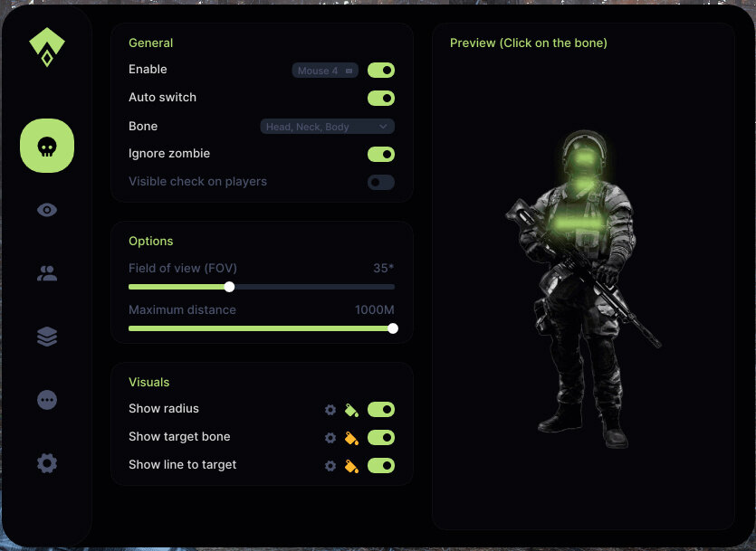Open the stacked layers sidebar tab
This screenshot has height=551, width=756.
click(47, 337)
